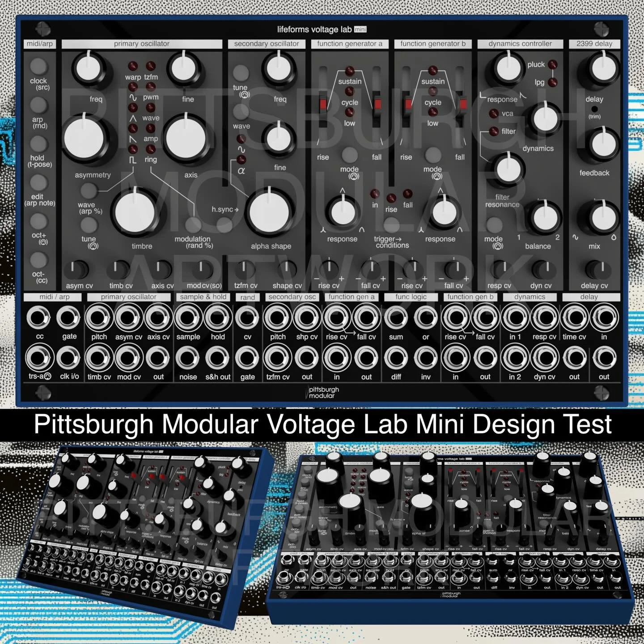Click the noise jack
The width and height of the screenshot is (644, 644).
click(x=188, y=358)
